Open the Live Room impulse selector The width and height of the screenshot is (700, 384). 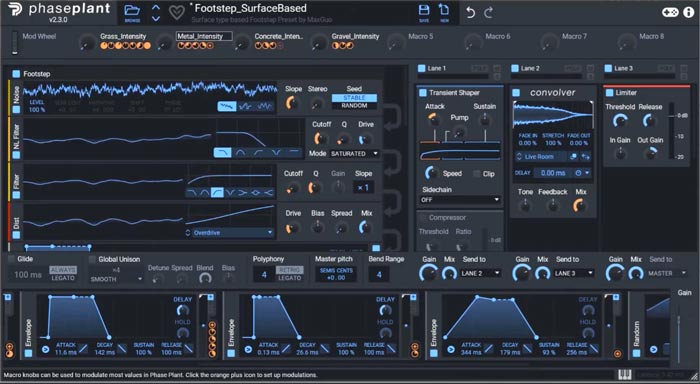[x=539, y=157]
